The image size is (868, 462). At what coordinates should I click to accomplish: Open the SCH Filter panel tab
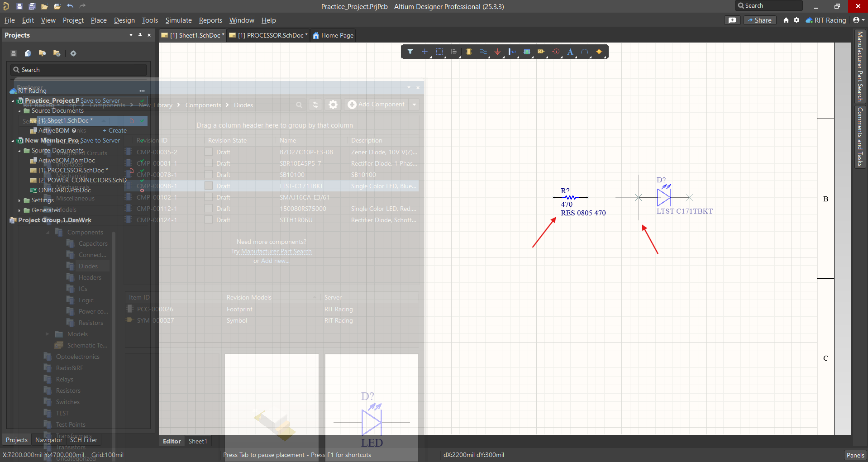point(84,440)
